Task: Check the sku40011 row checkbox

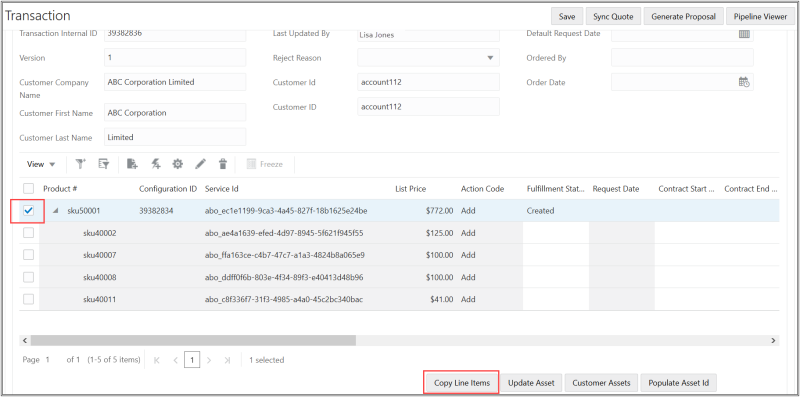Action: click(29, 299)
